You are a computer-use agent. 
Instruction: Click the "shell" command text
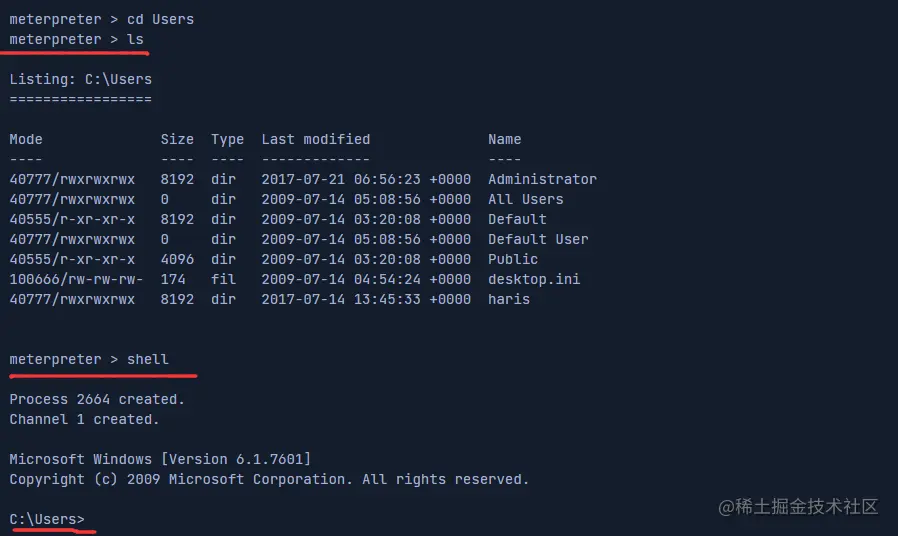click(x=148, y=359)
